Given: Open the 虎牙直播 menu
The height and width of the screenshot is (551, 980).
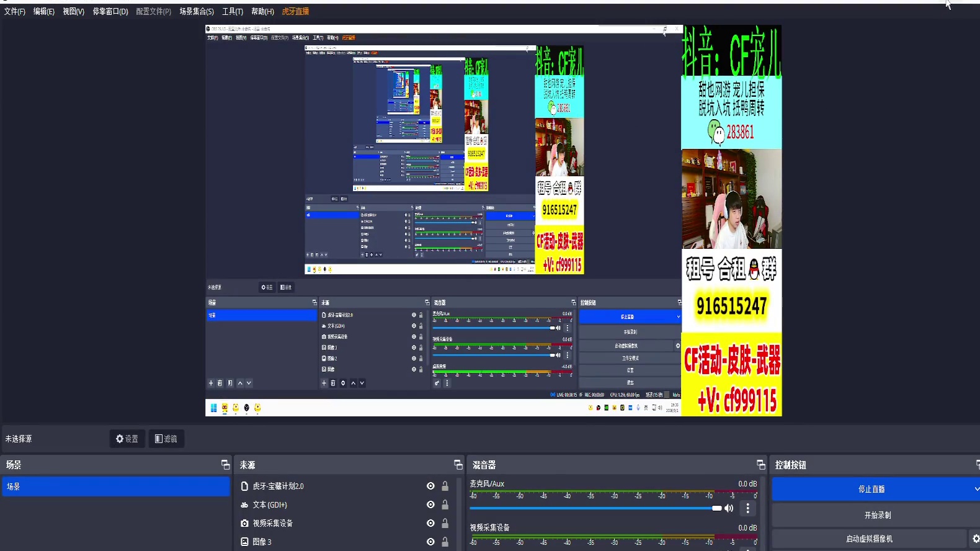Looking at the screenshot, I should coord(295,12).
